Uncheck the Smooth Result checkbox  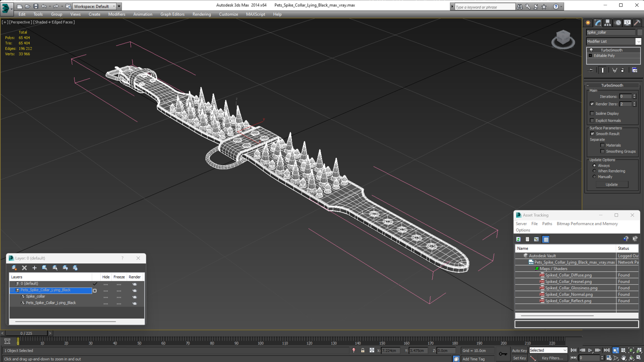pyautogui.click(x=592, y=134)
